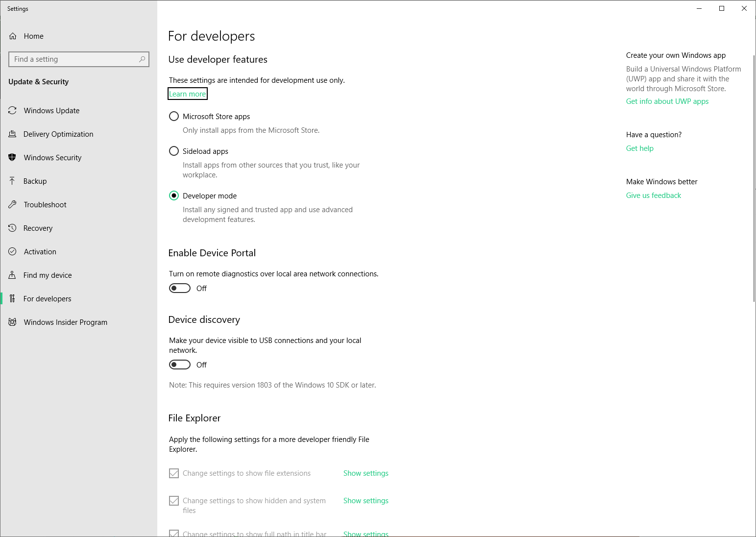The width and height of the screenshot is (756, 537).
Task: Click Give us feedback link
Action: pos(654,195)
